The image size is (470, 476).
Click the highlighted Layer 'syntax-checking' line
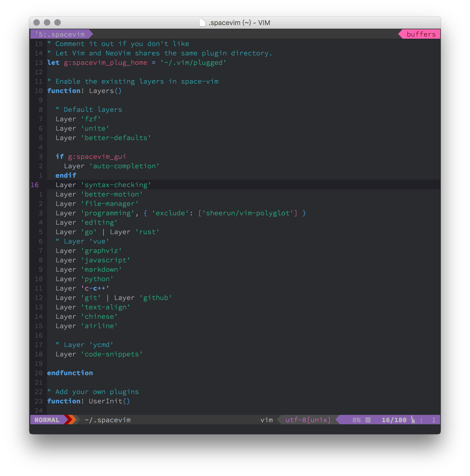[x=103, y=185]
